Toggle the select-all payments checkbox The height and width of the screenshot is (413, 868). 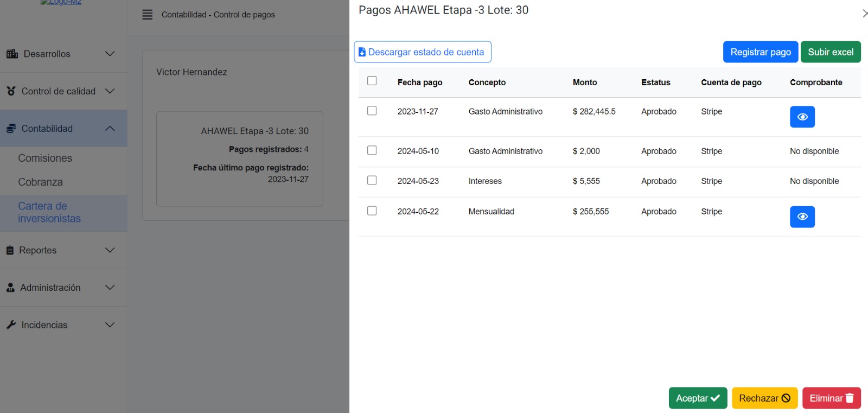[372, 81]
